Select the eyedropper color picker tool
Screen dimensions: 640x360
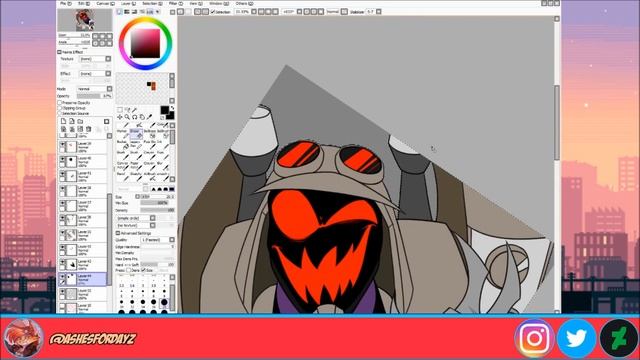coord(149,117)
